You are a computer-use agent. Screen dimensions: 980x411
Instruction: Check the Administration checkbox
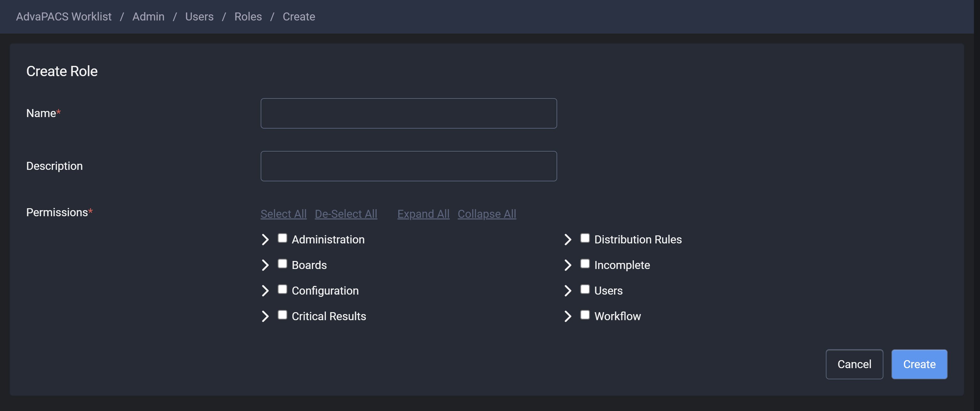point(282,238)
